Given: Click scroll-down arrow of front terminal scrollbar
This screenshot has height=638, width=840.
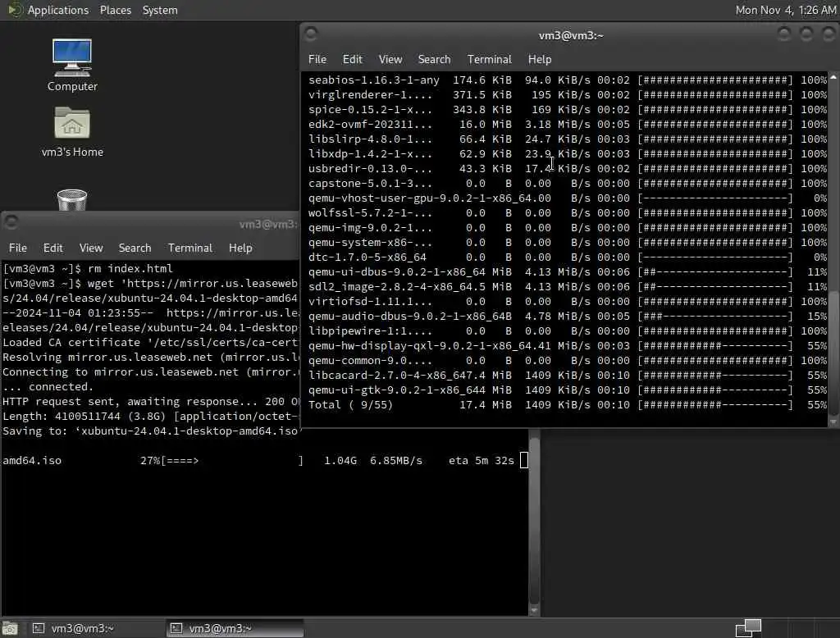Looking at the screenshot, I should point(833,422).
